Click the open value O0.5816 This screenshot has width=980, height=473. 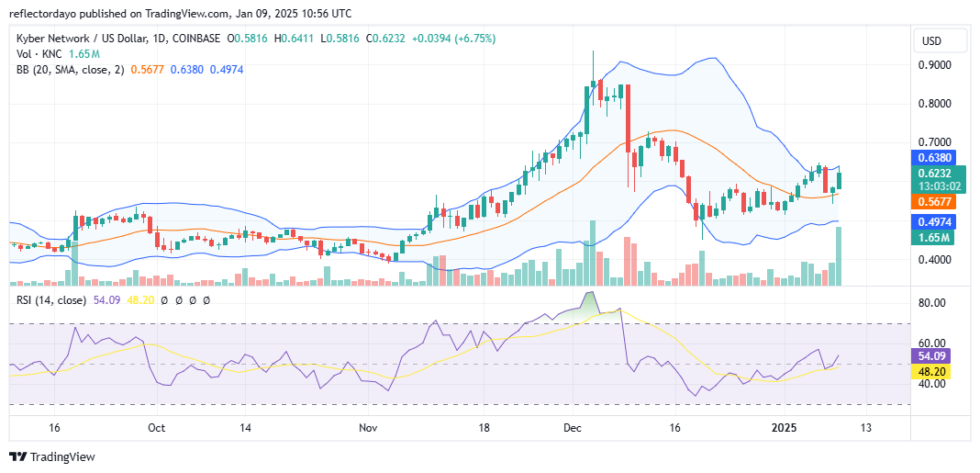pyautogui.click(x=248, y=39)
